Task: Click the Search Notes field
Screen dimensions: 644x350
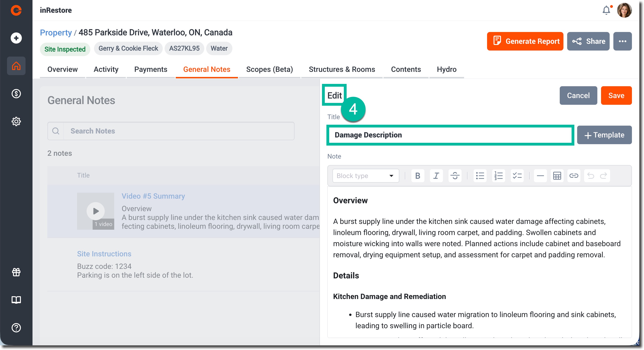Action: 179,131
